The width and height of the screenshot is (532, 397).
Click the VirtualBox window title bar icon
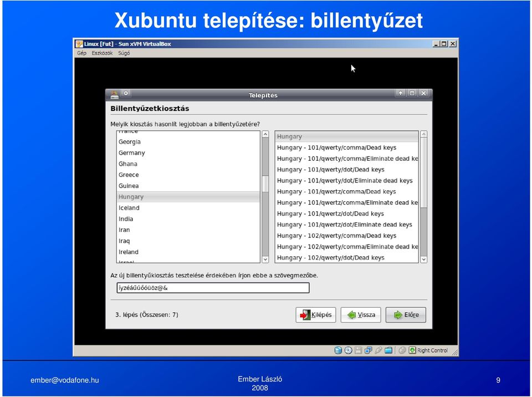click(79, 44)
